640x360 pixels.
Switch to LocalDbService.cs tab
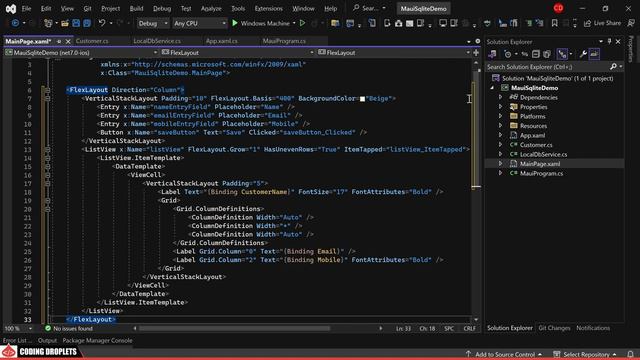pos(157,41)
